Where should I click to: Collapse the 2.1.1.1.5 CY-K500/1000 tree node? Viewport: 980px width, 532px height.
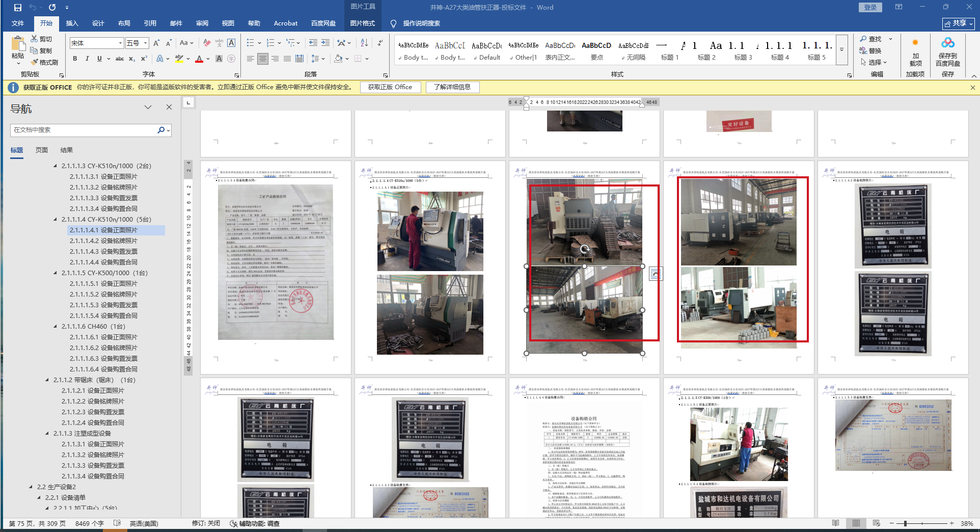click(x=56, y=273)
